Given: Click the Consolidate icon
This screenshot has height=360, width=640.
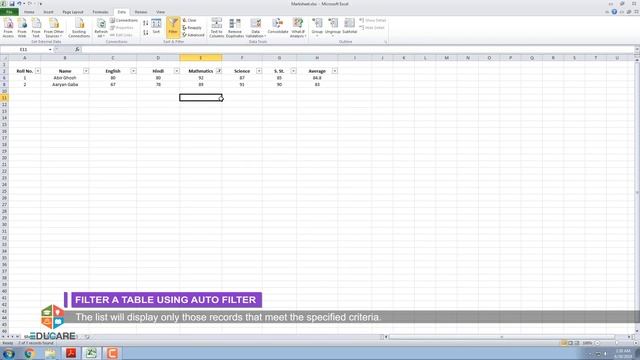Looking at the screenshot, I should (x=278, y=27).
